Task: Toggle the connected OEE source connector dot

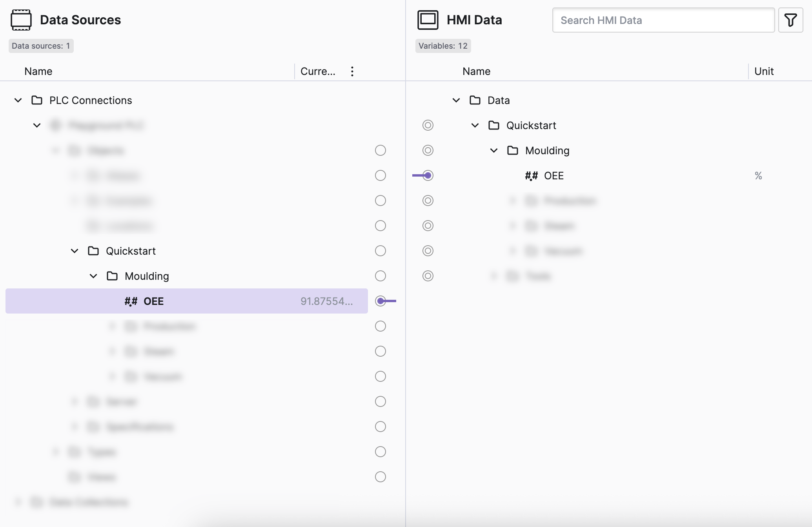Action: [381, 301]
